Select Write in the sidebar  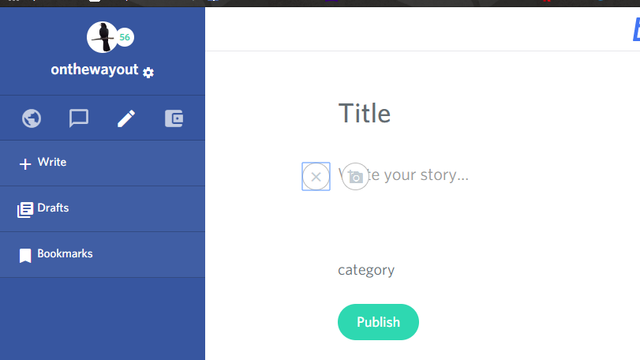pos(102,163)
